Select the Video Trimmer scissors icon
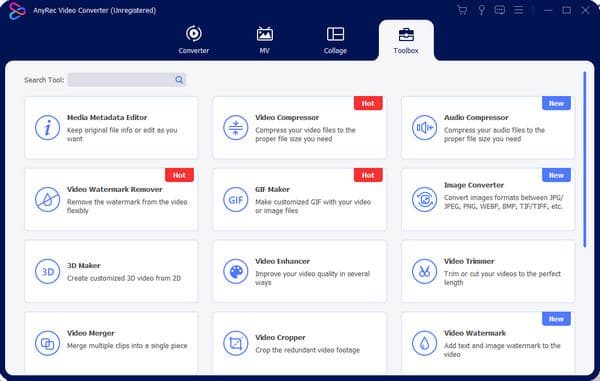600x381 pixels. pyautogui.click(x=424, y=271)
